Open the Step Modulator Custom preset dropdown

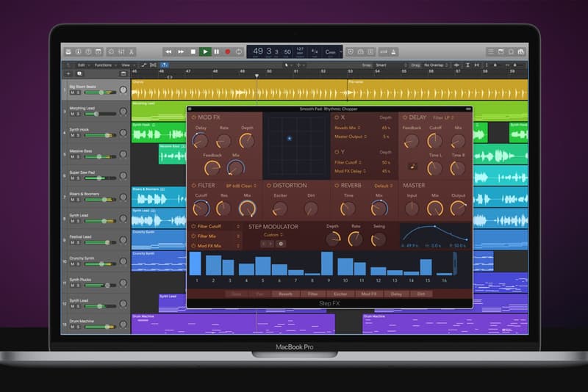[x=275, y=235]
